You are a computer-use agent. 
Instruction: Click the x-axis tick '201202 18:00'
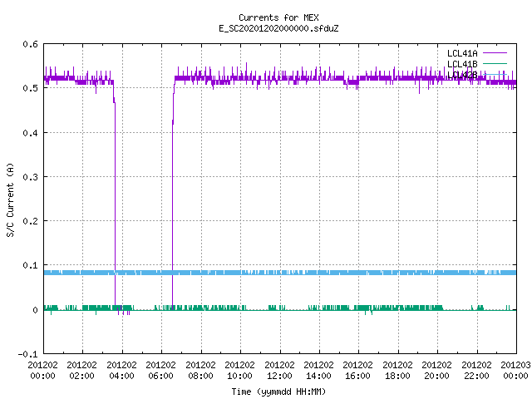pos(397,370)
